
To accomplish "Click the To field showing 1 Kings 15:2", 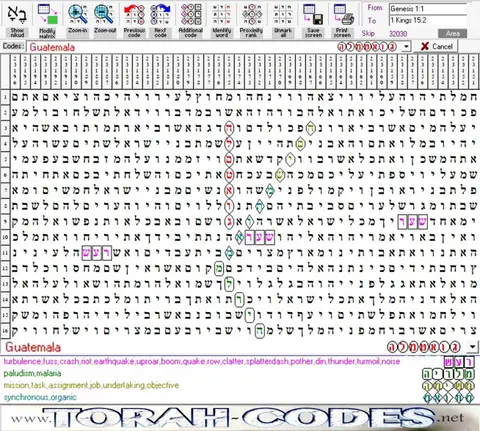I will point(428,20).
